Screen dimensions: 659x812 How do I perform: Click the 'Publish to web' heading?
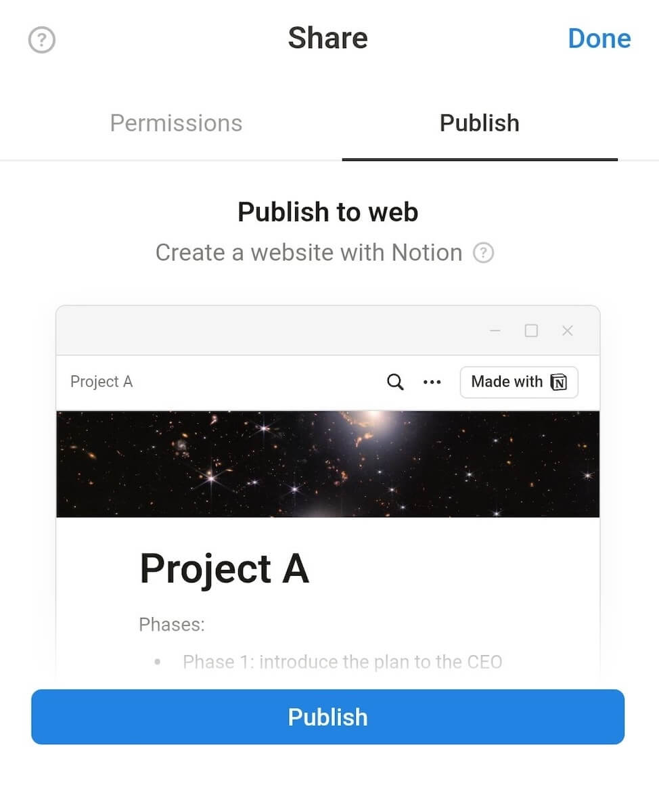(x=328, y=212)
